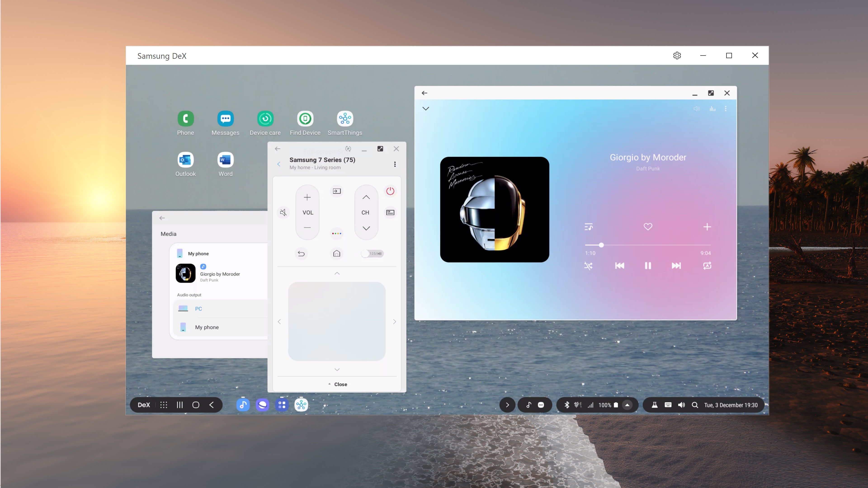Collapse the music player with chevron
Screen dimensions: 868x488
tap(426, 108)
